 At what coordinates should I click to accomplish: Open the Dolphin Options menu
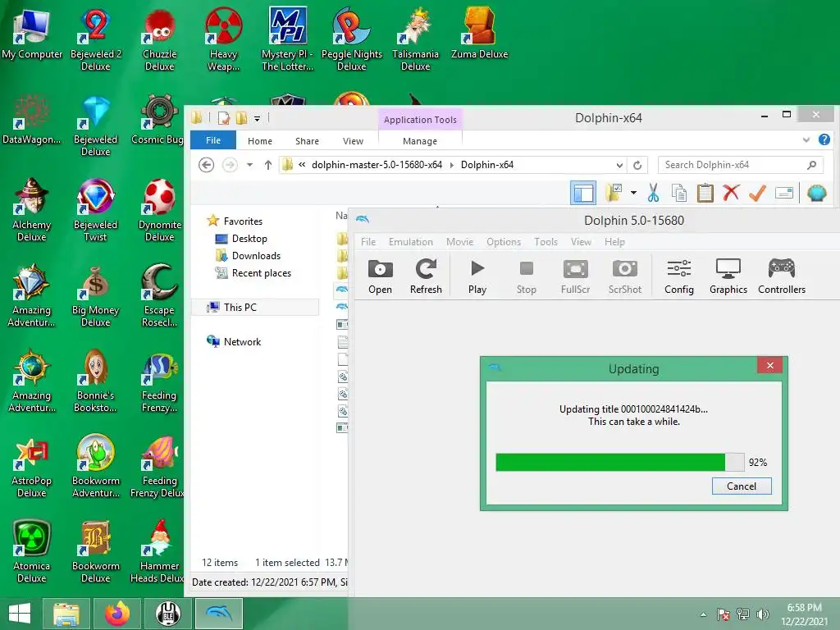[504, 242]
